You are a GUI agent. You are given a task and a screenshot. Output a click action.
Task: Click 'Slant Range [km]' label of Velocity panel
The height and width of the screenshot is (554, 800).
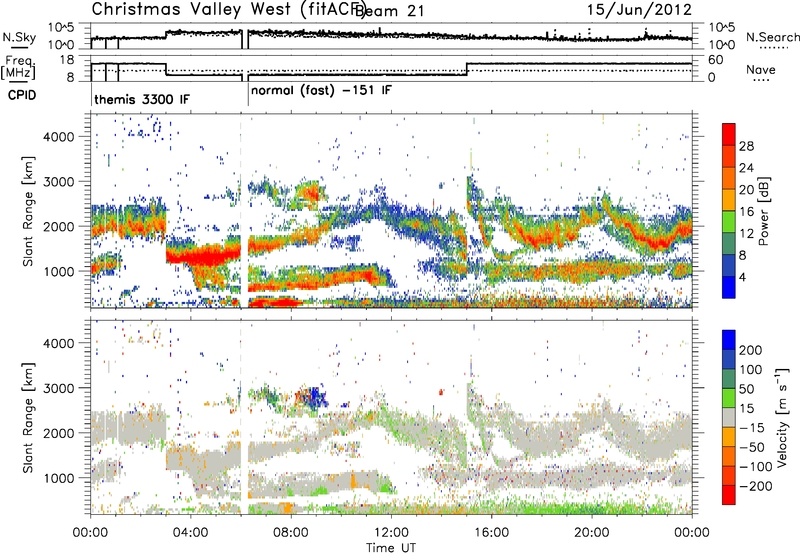click(x=28, y=417)
